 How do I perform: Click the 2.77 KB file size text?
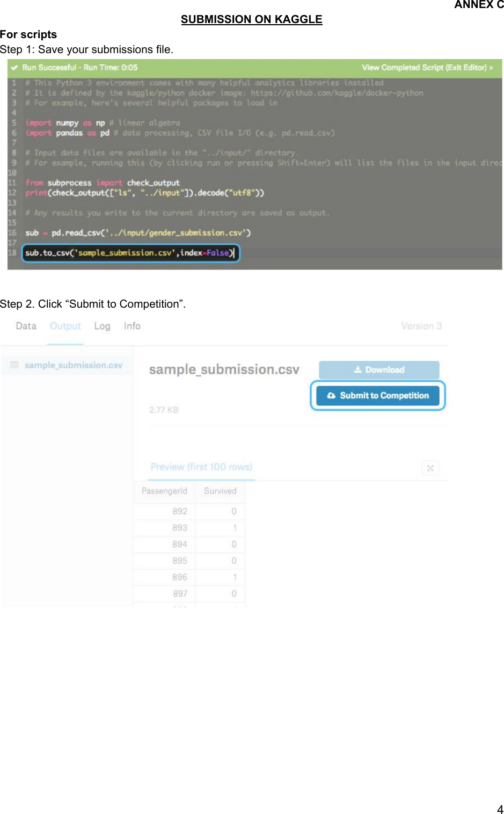[164, 410]
